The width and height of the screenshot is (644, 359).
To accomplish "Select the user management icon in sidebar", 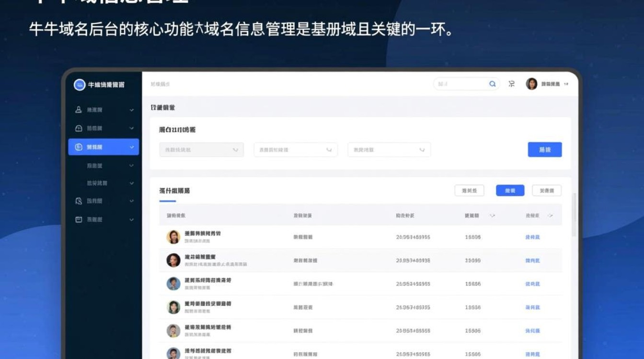I will coord(78,110).
